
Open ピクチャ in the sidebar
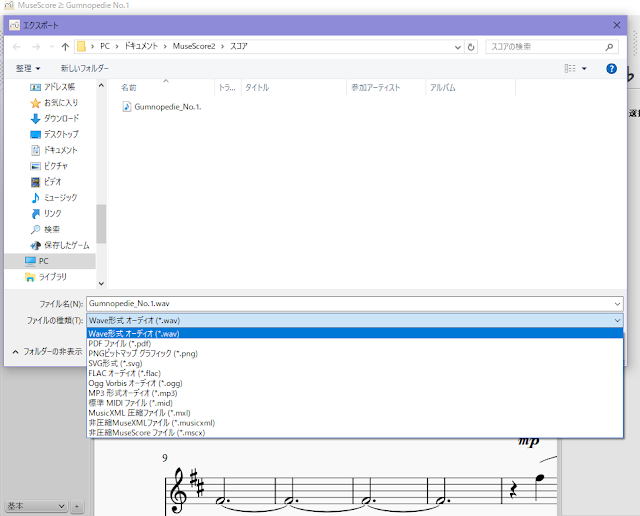coord(49,166)
